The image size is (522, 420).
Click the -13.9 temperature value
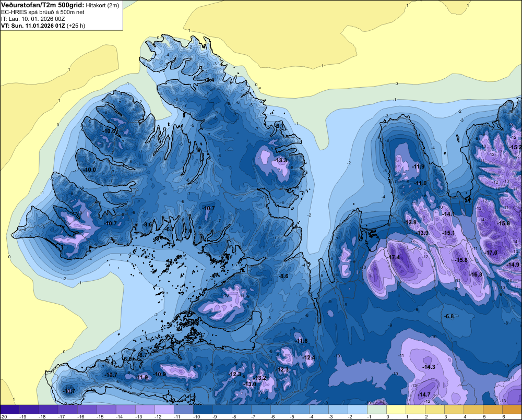point(423,233)
